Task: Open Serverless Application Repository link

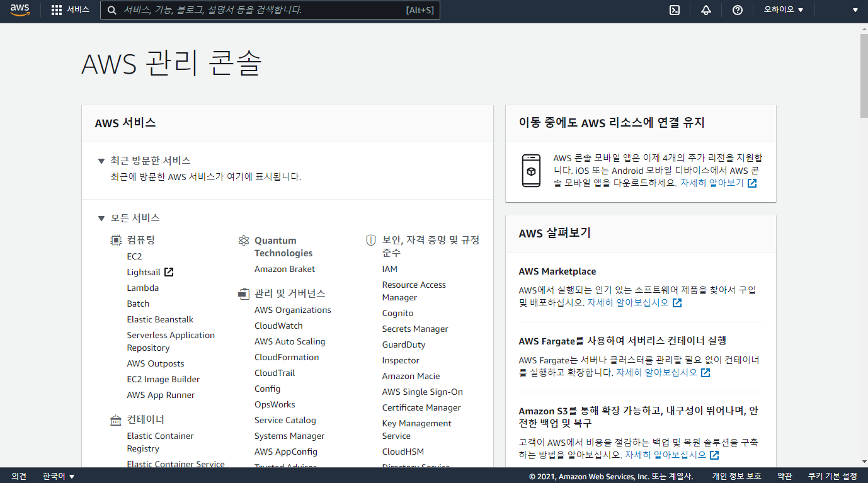Action: point(171,341)
